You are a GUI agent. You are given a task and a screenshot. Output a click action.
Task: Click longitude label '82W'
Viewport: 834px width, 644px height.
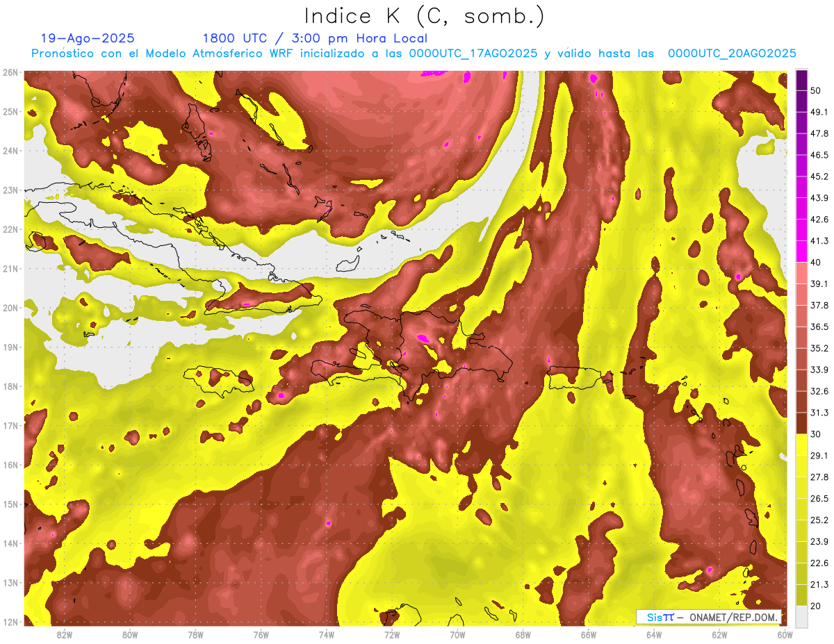pyautogui.click(x=65, y=634)
